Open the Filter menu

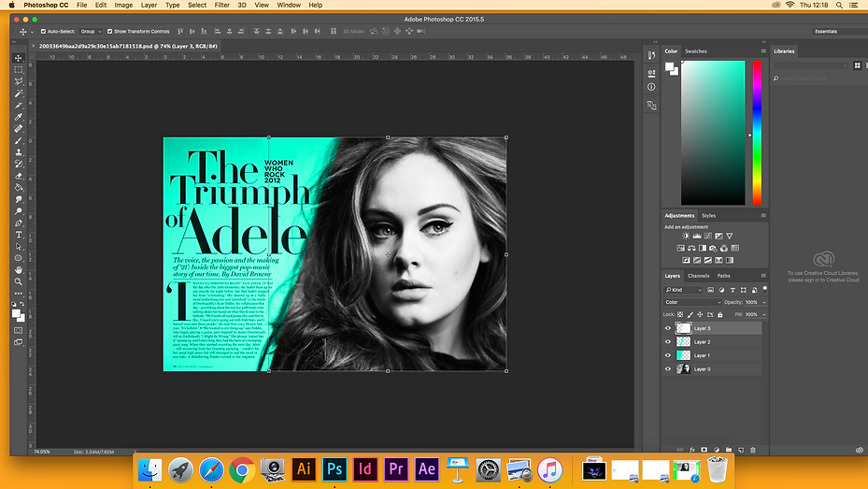coord(222,5)
